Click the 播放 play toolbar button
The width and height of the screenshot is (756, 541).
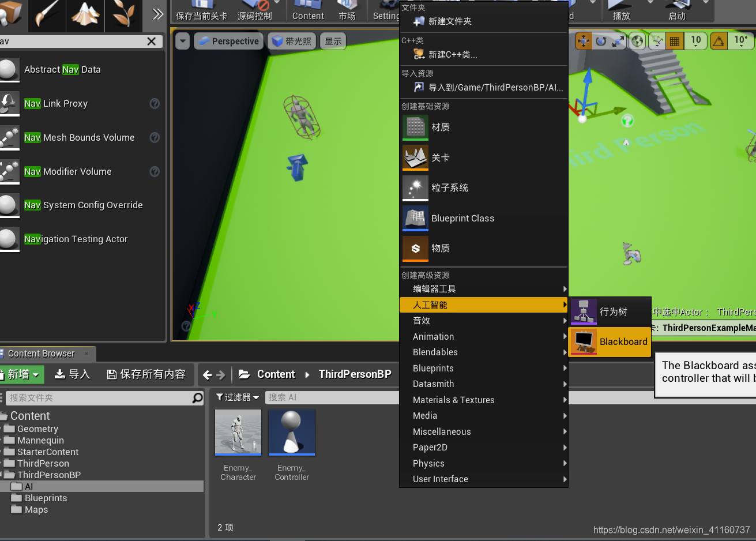622,11
